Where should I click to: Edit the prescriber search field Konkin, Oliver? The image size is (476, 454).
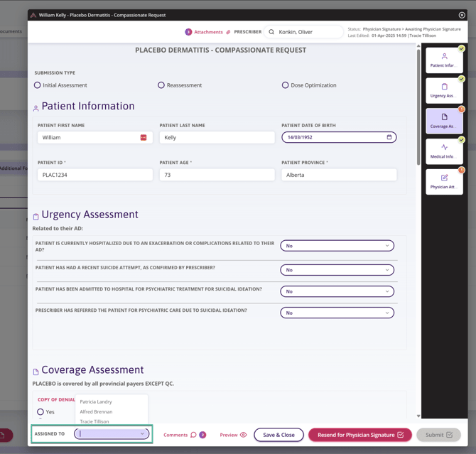304,32
